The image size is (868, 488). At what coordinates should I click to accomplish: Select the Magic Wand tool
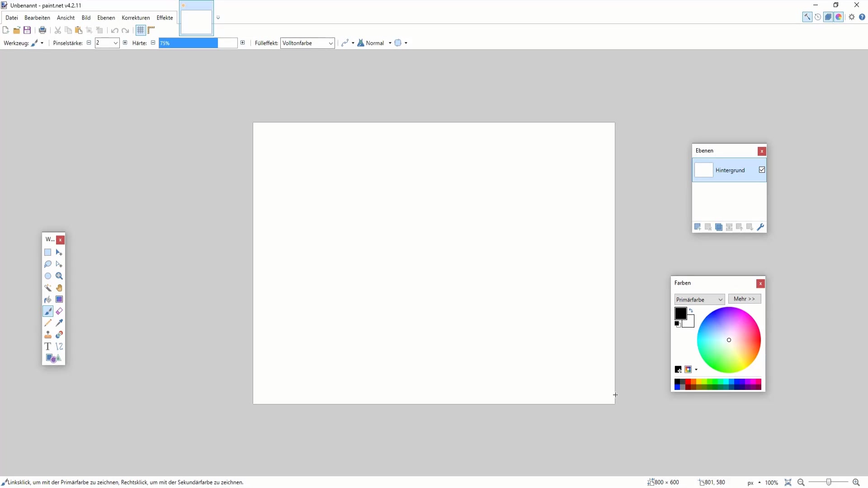coord(48,288)
